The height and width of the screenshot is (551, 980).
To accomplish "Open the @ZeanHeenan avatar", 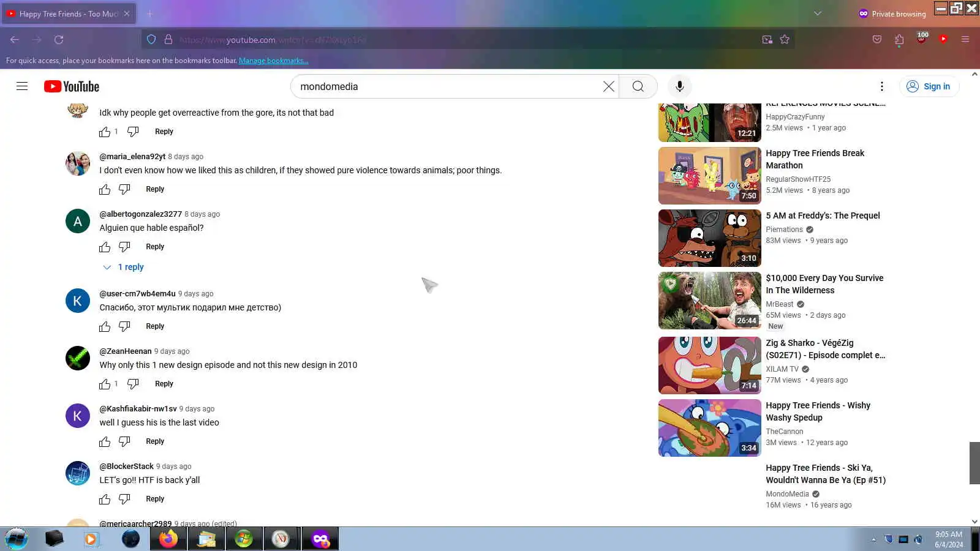I will coord(78,358).
